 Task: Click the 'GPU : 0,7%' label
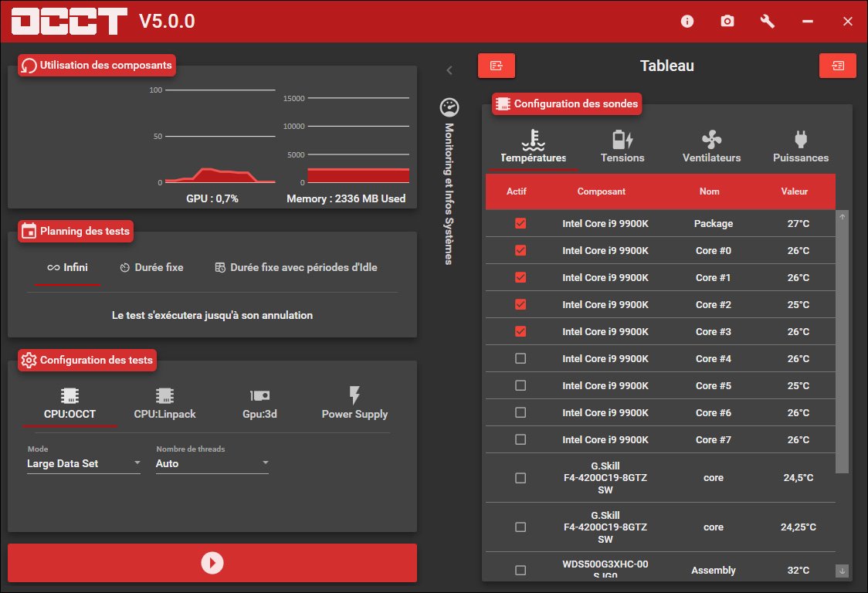click(212, 198)
